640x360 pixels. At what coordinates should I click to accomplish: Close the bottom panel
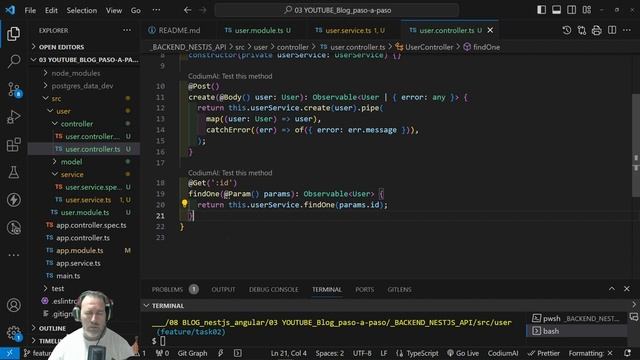click(x=627, y=289)
